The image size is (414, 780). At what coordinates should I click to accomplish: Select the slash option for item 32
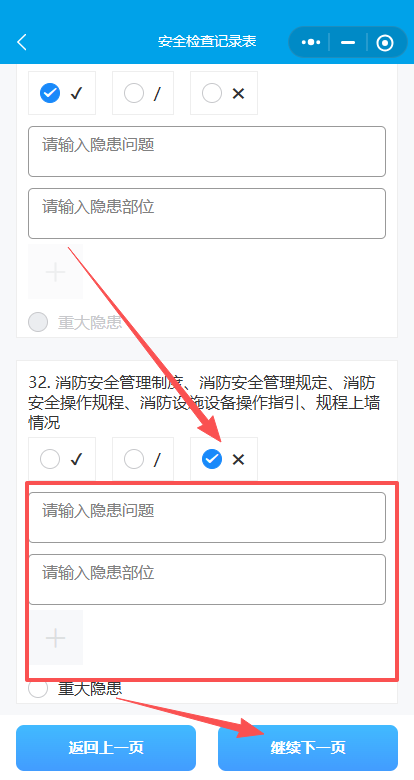143,459
